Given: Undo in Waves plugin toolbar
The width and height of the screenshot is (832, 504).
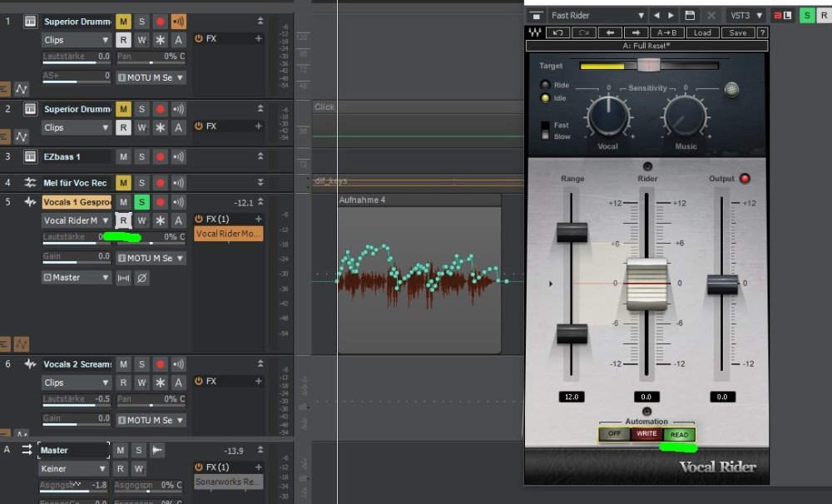Looking at the screenshot, I should click(557, 33).
